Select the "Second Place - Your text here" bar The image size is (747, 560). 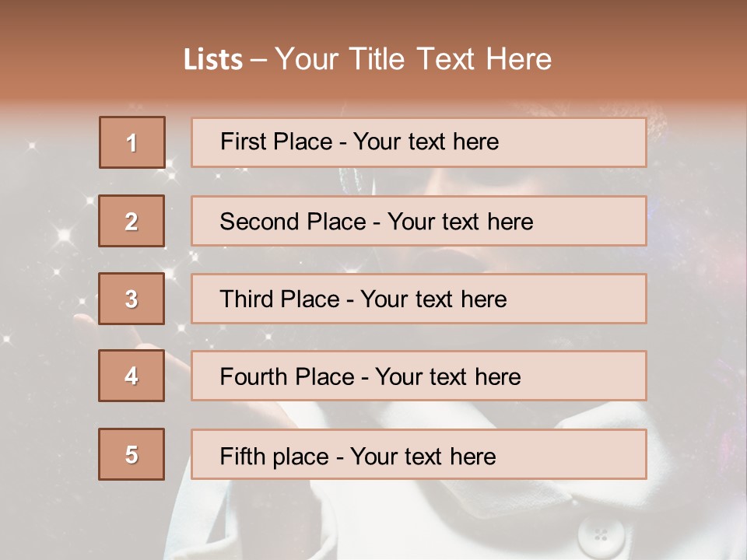(419, 221)
